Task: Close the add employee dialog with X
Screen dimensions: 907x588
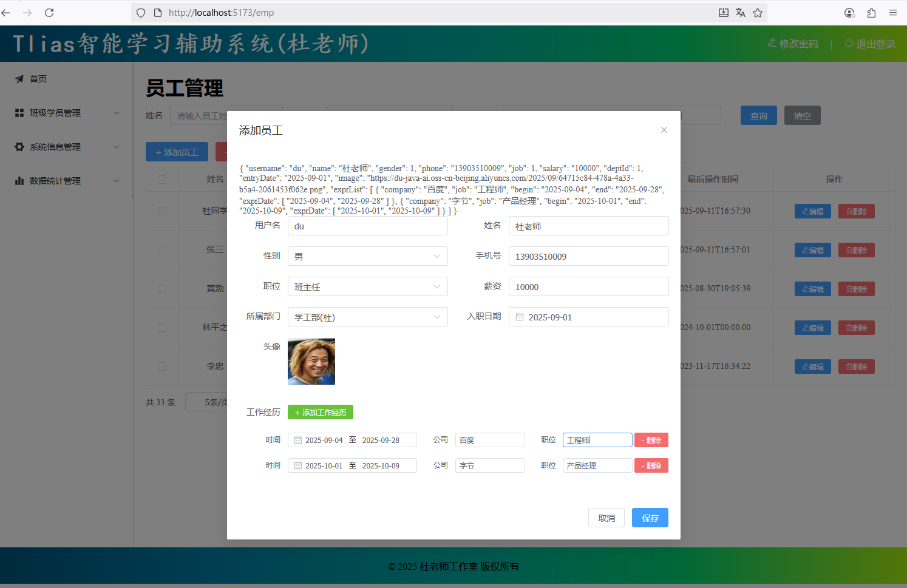Action: [x=664, y=130]
